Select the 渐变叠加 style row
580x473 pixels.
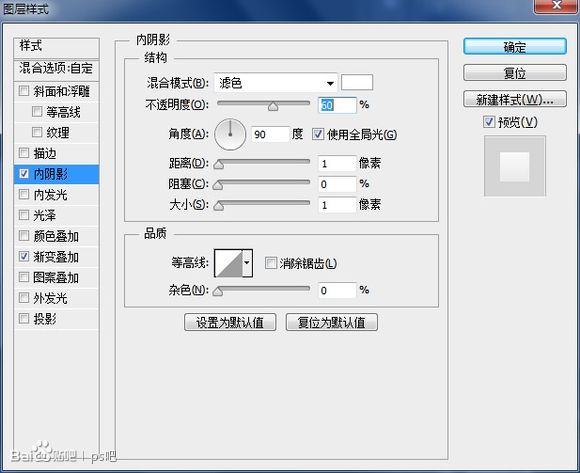pyautogui.click(x=56, y=257)
